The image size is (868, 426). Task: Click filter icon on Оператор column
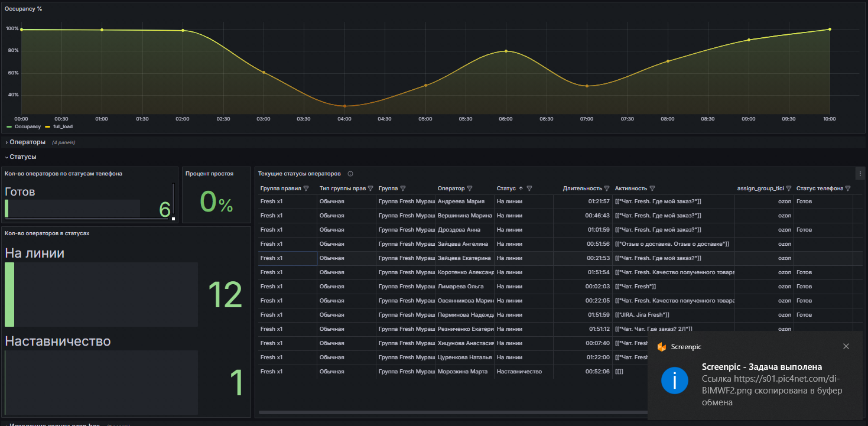click(470, 188)
